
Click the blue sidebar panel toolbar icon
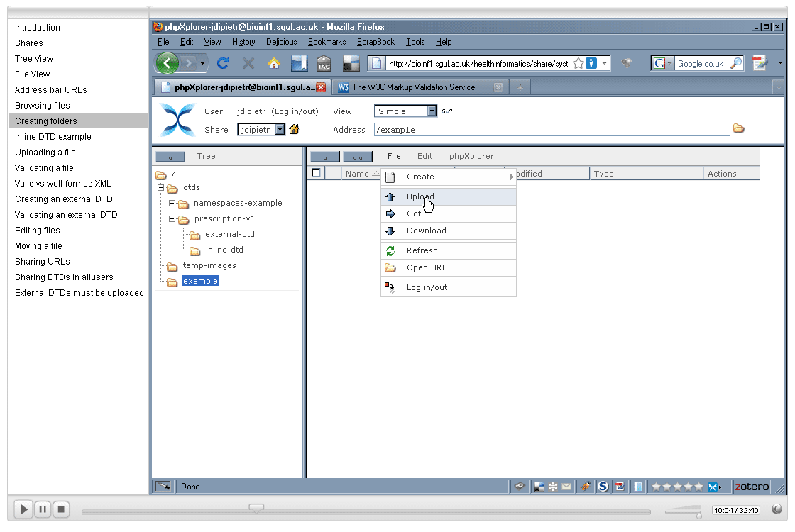coord(299,63)
